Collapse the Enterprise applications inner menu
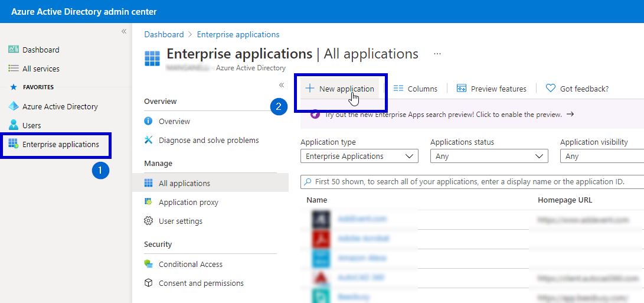This screenshot has height=303, width=644. coord(282,85)
